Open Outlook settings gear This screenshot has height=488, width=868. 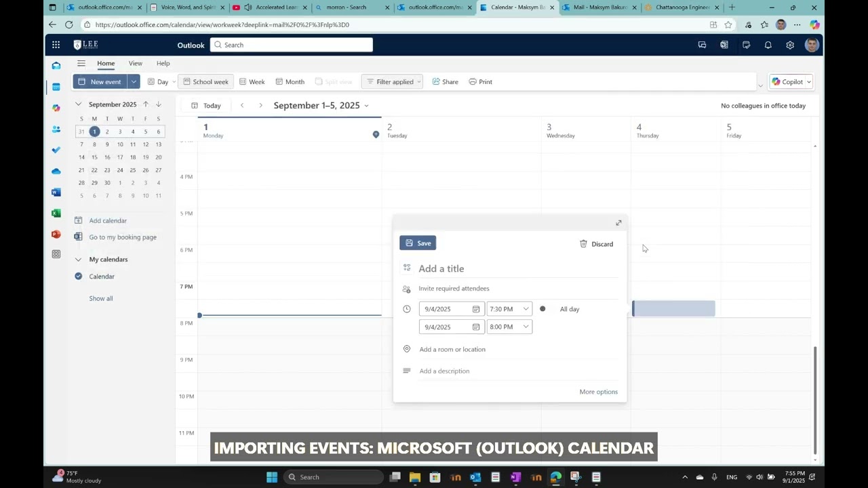(x=790, y=45)
